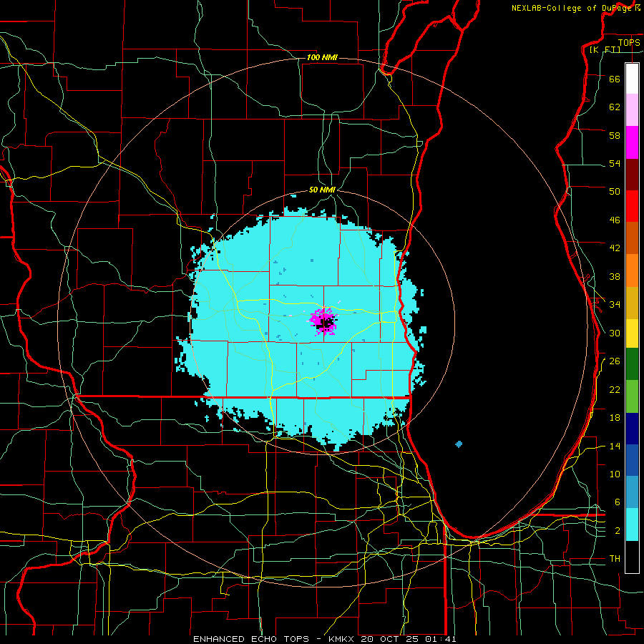The image size is (644, 644).
Task: Click the legend value "2"
Action: [617, 531]
